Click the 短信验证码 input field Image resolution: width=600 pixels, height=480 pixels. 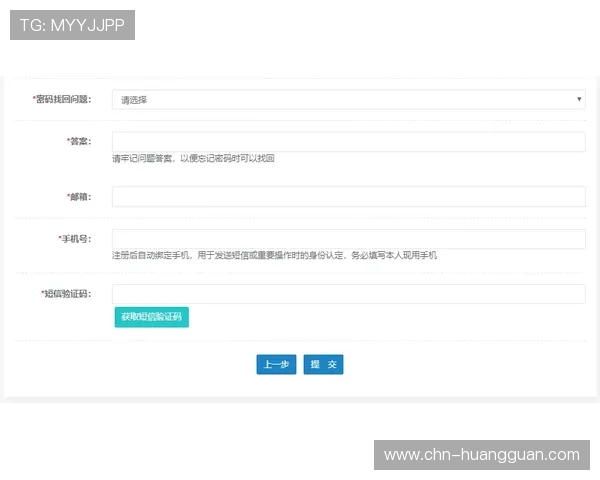point(349,294)
